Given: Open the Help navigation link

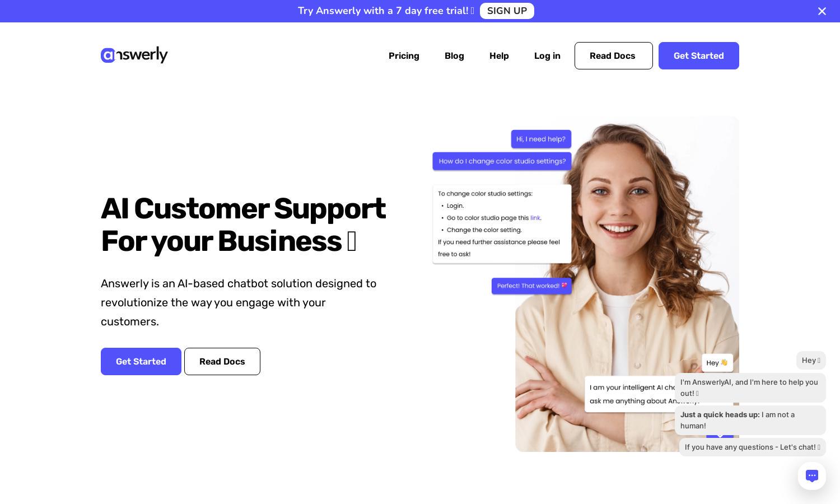Looking at the screenshot, I should point(499,55).
